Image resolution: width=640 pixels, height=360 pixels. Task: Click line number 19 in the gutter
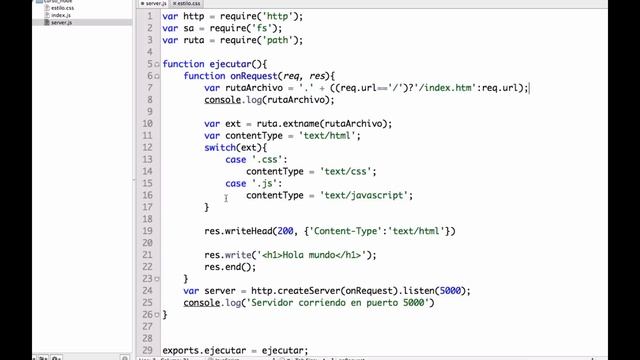point(147,231)
